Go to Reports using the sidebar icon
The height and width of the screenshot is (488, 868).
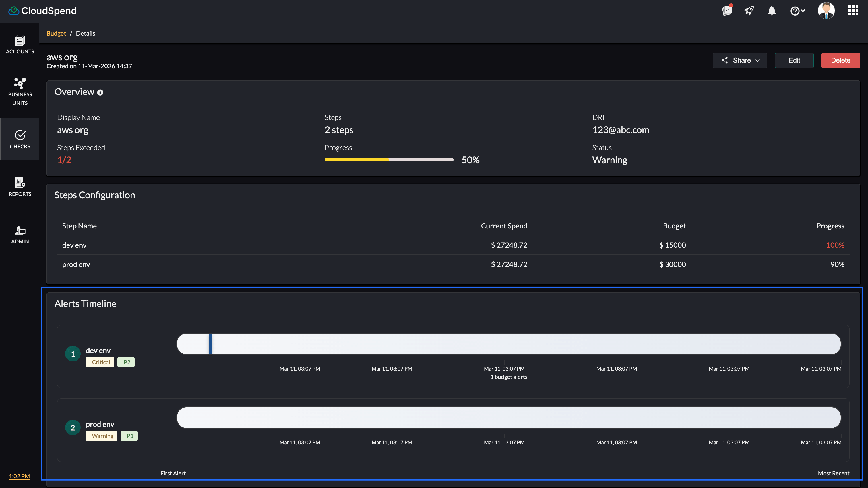click(x=20, y=187)
